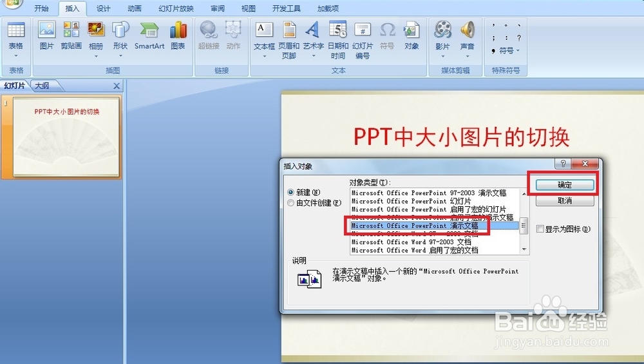Insert the question mark special symbol
Viewport: 644px width, 364px height.
tap(519, 38)
